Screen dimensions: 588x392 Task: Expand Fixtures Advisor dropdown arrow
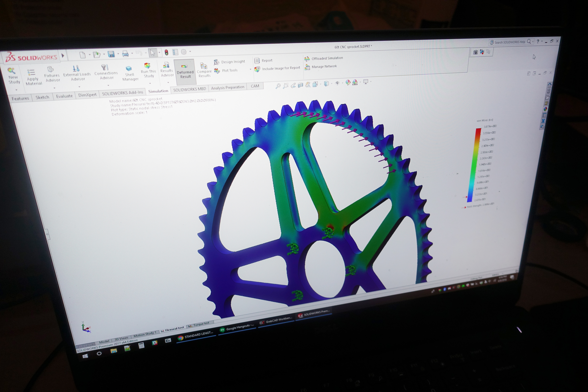[54, 88]
